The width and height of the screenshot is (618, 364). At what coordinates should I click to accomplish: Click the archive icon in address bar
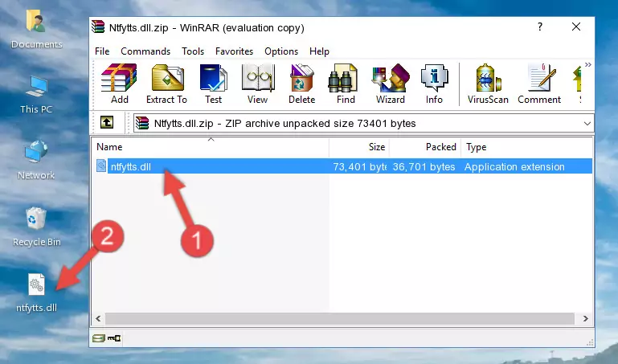(x=142, y=123)
